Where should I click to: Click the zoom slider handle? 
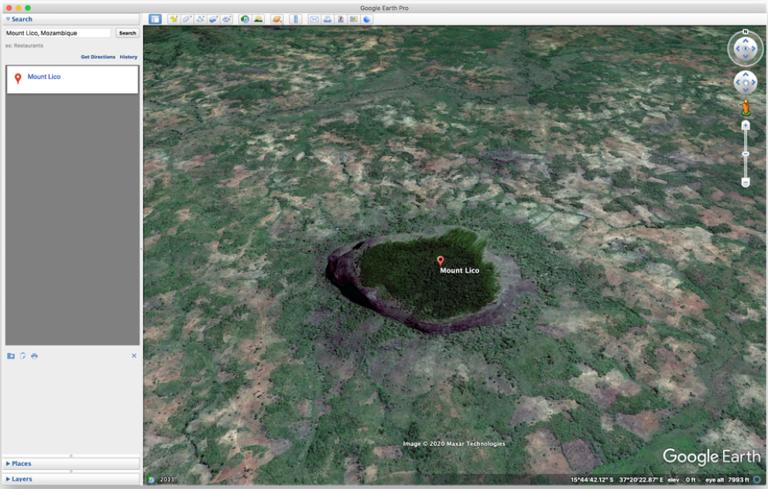tap(745, 154)
